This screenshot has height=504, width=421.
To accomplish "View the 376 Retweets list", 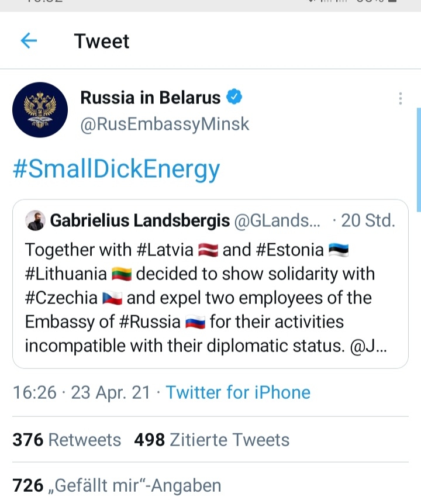I will [67, 440].
